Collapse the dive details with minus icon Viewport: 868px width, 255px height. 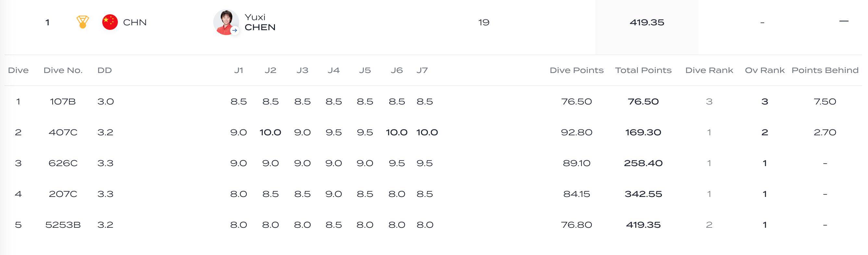[844, 21]
